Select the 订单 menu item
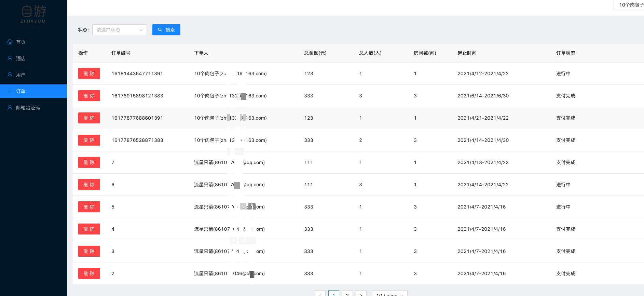The height and width of the screenshot is (296, 644). (33, 91)
